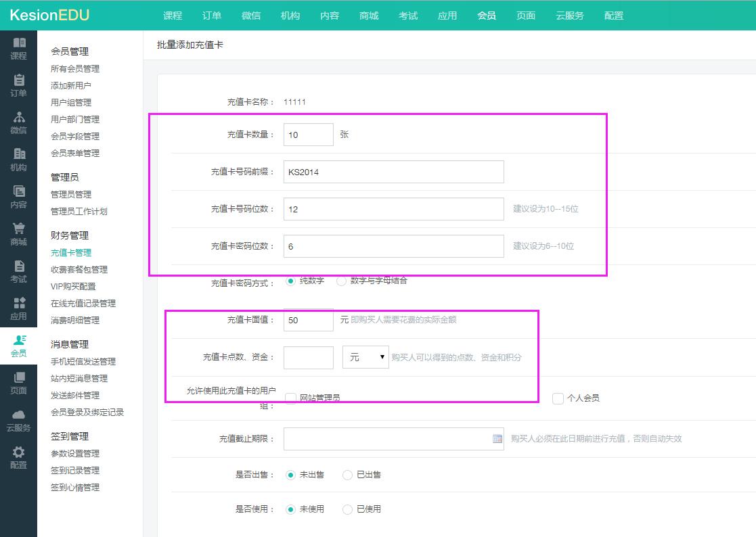Expand the 元 unit dropdown
Viewport: 756px width, 537px height.
tap(365, 357)
